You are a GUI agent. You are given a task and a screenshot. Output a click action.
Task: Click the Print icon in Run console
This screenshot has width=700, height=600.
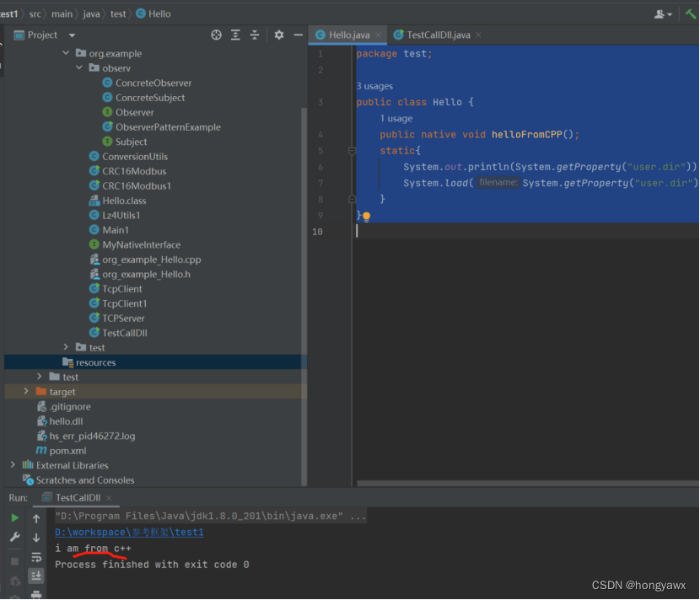(x=36, y=594)
